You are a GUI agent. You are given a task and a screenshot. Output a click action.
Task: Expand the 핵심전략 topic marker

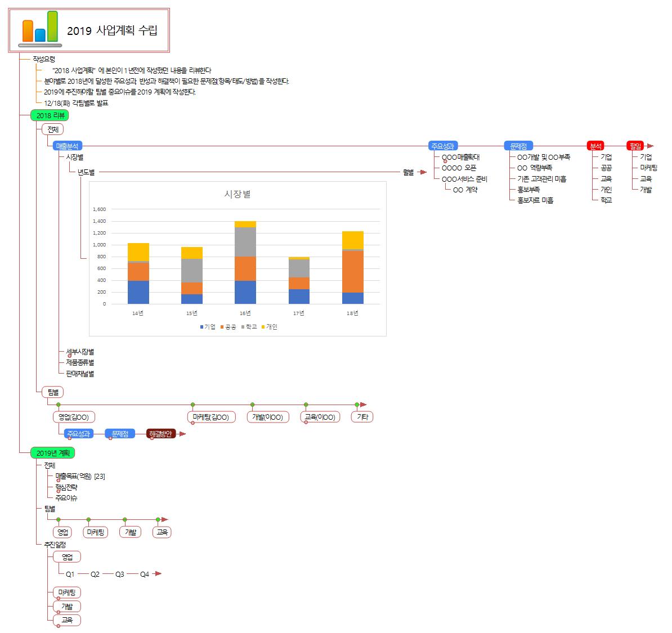[x=59, y=491]
